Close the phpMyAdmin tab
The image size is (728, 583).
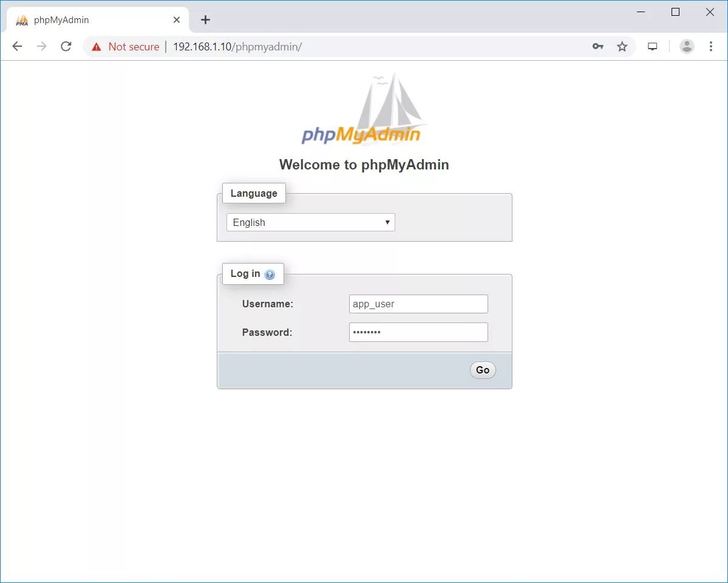click(x=177, y=20)
